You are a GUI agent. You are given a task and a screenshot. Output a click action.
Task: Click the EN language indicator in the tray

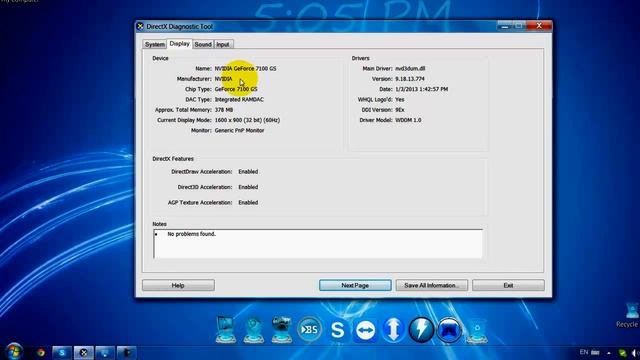click(584, 352)
